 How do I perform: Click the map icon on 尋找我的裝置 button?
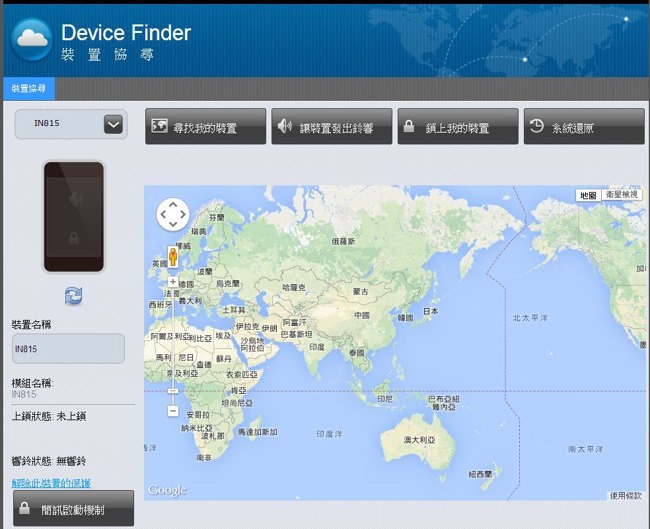pyautogui.click(x=159, y=125)
